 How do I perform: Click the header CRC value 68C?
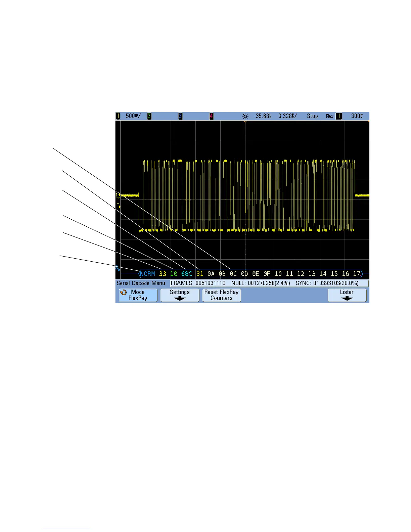(187, 274)
